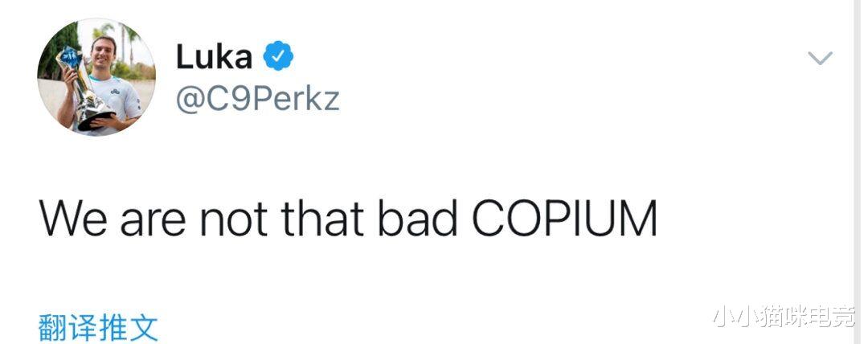Click the blue verified badge
The image size is (868, 344).
(279, 56)
